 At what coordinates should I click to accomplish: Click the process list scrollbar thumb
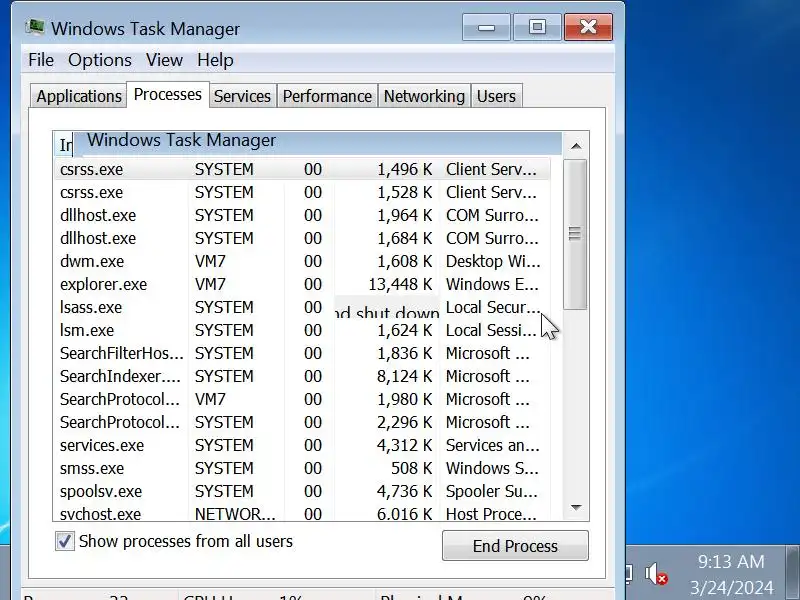point(575,234)
